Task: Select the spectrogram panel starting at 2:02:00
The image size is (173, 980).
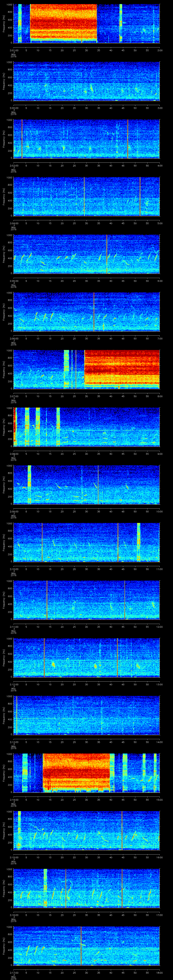Action: coord(87,81)
